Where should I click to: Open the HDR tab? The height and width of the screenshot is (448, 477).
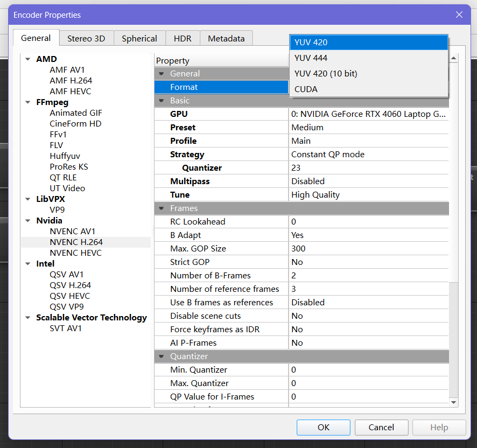[x=183, y=38]
